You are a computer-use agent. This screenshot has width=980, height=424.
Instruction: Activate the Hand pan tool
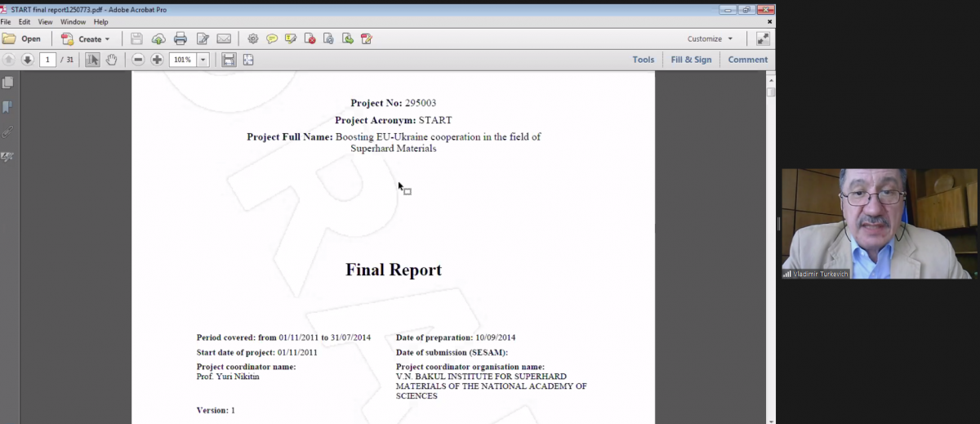(112, 60)
